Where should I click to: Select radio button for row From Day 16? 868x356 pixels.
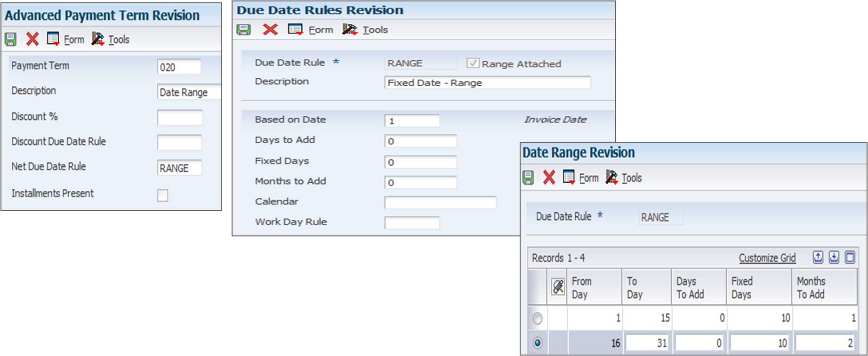coord(538,343)
